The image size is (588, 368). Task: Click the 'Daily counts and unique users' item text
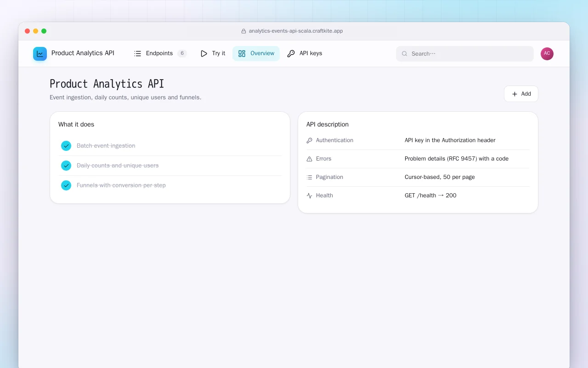tap(118, 166)
